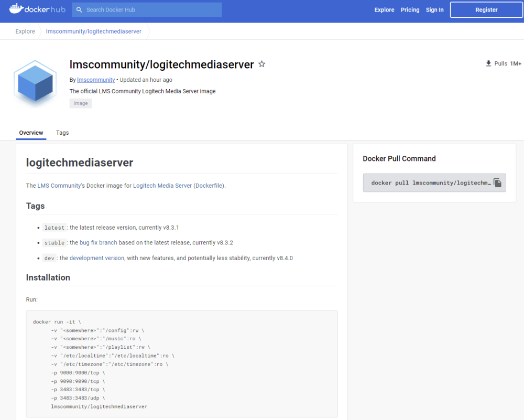The image size is (524, 420).
Task: Open the lmscommunity publisher profile link
Action: pyautogui.click(x=96, y=80)
